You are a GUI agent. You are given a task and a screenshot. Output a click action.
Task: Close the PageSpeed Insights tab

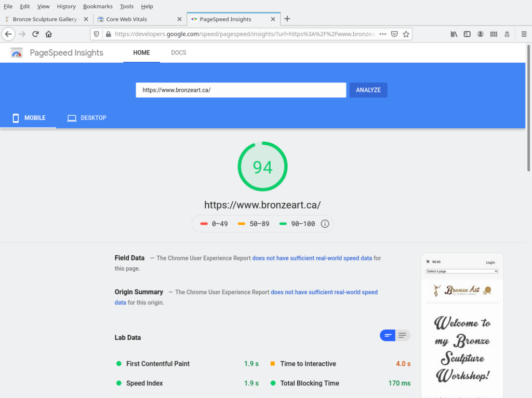point(273,19)
